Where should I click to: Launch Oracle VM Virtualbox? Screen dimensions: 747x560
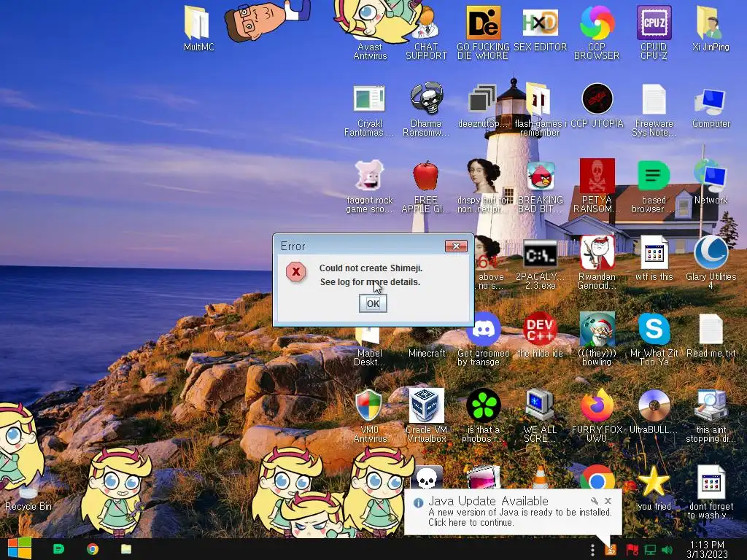tap(426, 405)
